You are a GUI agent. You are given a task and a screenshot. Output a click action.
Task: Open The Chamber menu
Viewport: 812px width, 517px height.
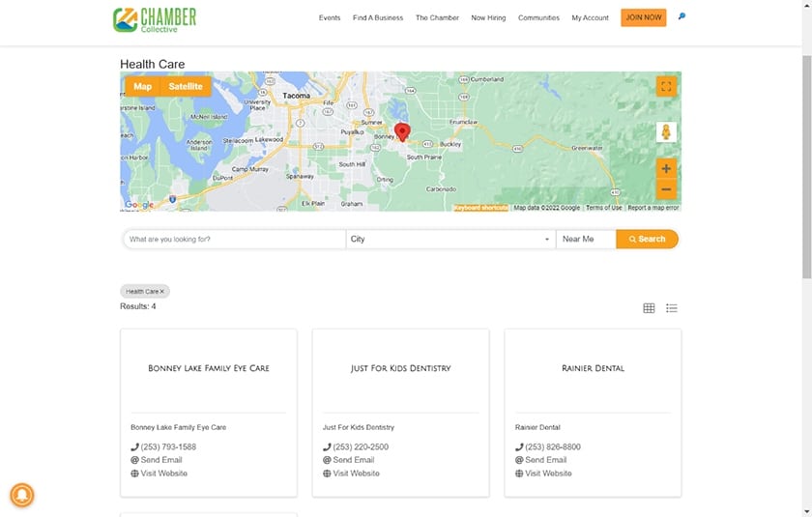point(437,17)
